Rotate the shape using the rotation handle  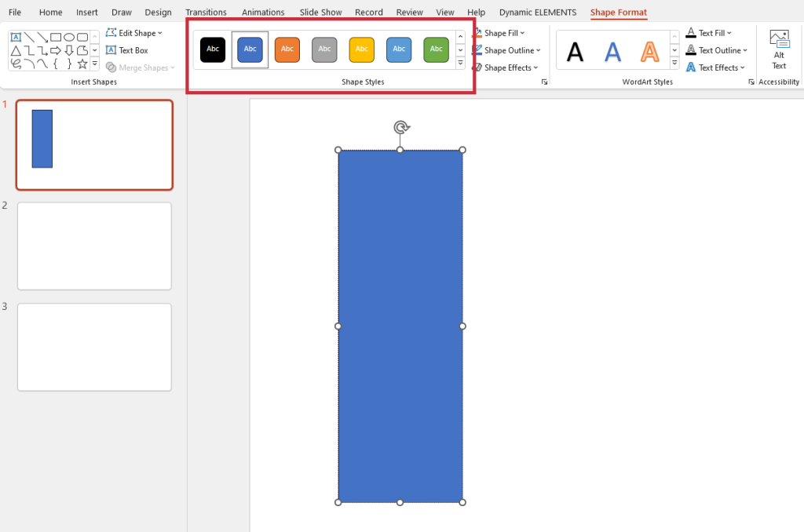[x=400, y=127]
